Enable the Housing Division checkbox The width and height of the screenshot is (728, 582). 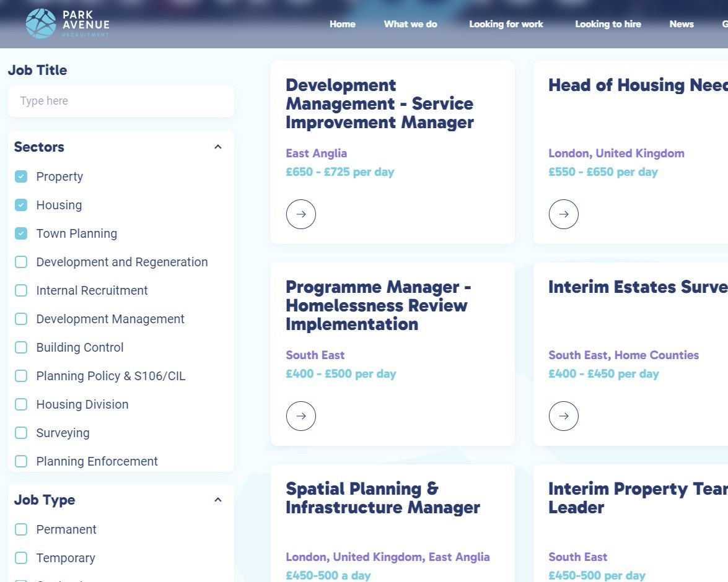click(x=21, y=404)
